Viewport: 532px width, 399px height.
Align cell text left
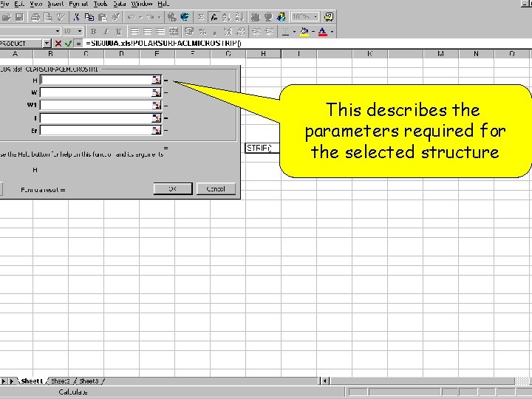[x=134, y=32]
